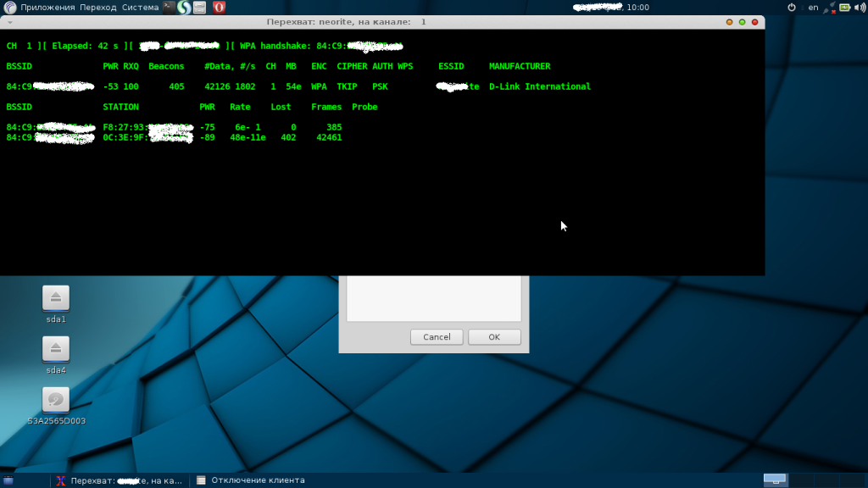
Task: Click the network icon with red X
Action: (x=829, y=8)
